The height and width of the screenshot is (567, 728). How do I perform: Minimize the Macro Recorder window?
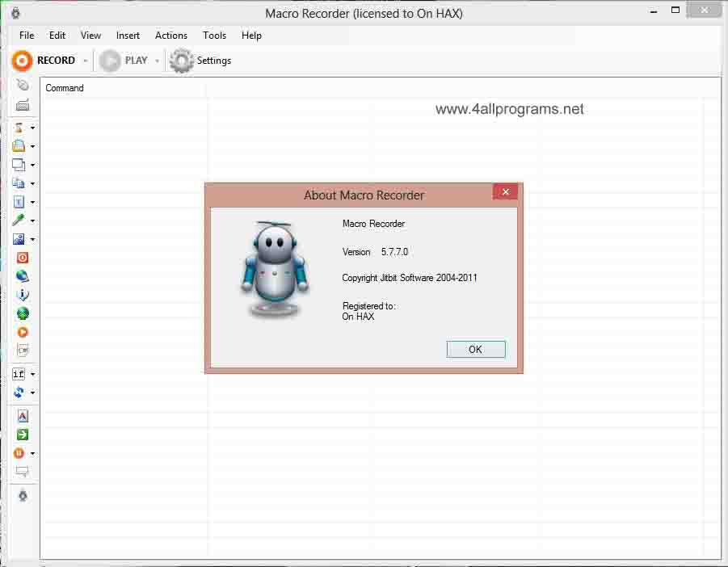(x=654, y=11)
